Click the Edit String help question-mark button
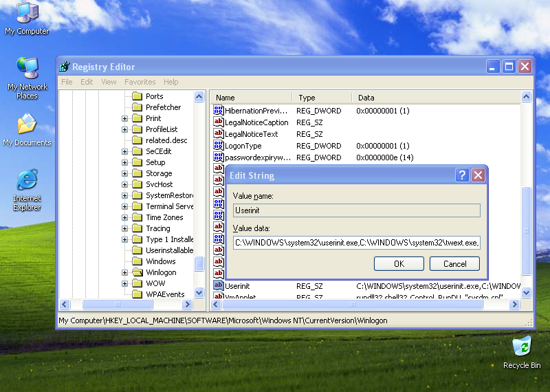 coord(462,175)
